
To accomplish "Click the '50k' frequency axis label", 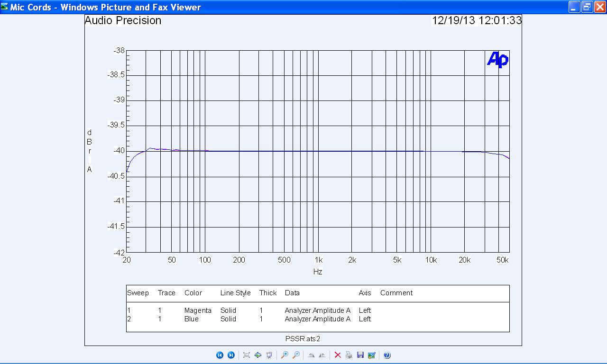I will (502, 260).
